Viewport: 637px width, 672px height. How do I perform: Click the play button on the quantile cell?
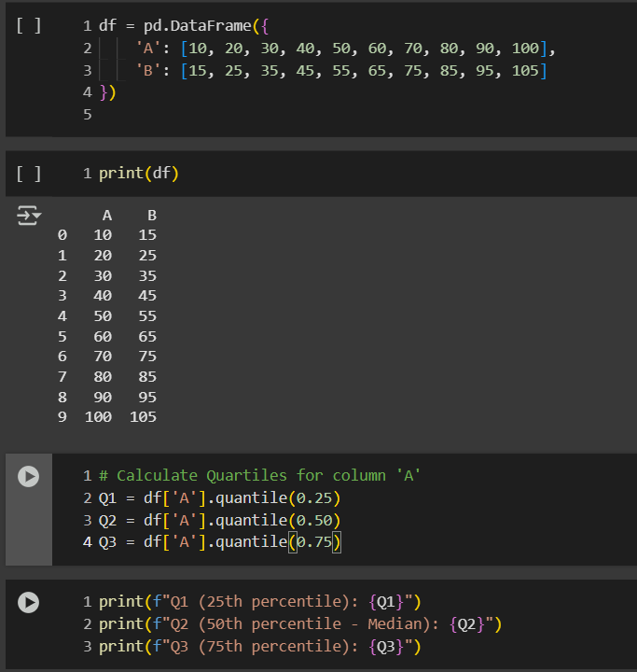(29, 476)
